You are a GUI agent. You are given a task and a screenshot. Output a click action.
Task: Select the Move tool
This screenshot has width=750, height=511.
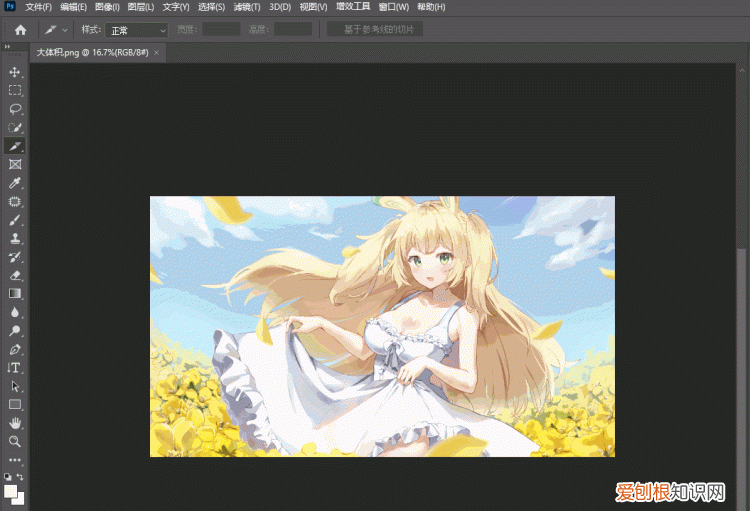(x=15, y=72)
